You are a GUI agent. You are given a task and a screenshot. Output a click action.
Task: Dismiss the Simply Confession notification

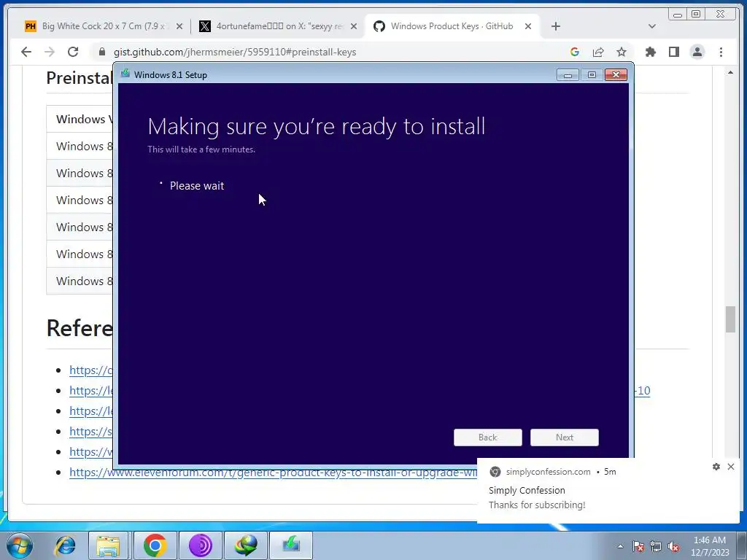click(731, 467)
